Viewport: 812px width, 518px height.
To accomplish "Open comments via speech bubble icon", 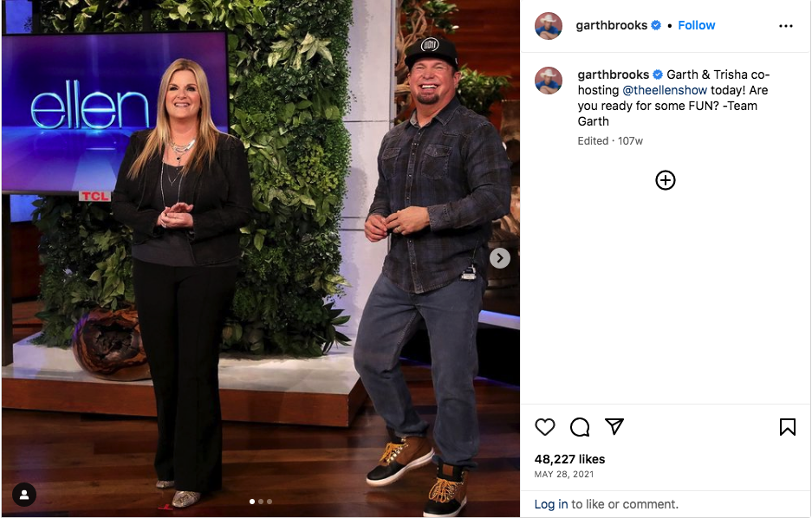I will tap(580, 427).
